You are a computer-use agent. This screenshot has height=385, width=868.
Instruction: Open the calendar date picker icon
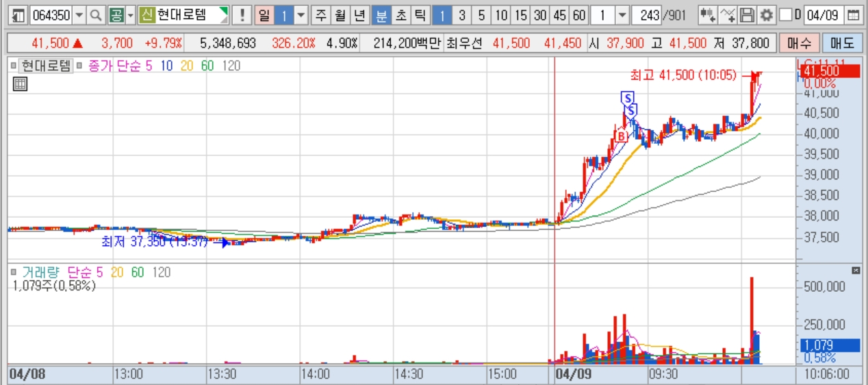coord(853,14)
